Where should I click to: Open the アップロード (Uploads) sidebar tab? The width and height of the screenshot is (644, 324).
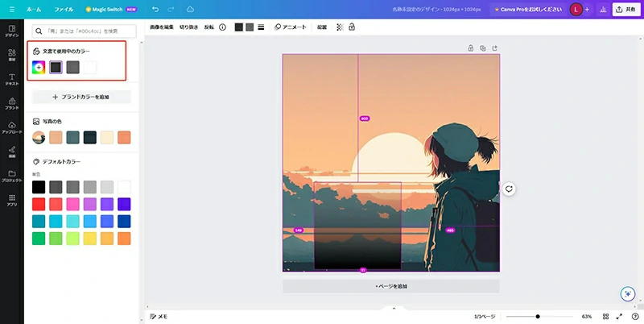point(12,128)
